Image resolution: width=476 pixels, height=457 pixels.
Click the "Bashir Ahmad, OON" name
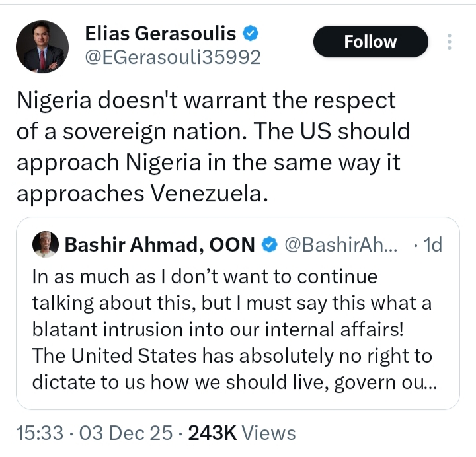coord(159,245)
